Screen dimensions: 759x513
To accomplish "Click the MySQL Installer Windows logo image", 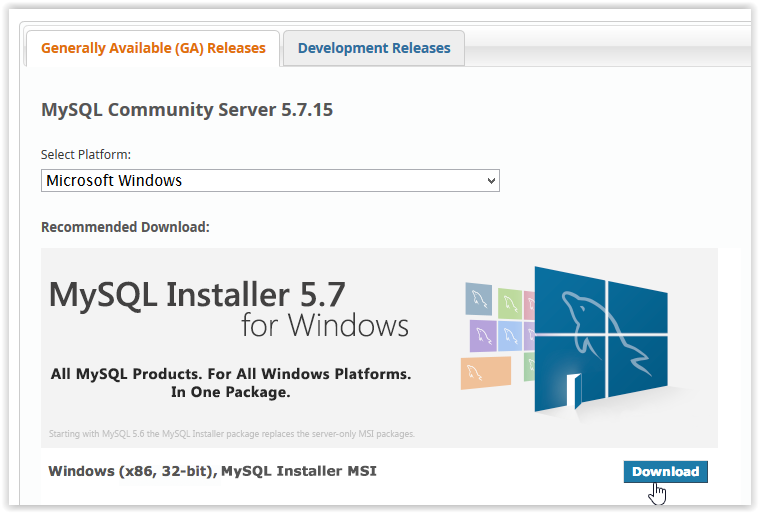I will coord(565,340).
